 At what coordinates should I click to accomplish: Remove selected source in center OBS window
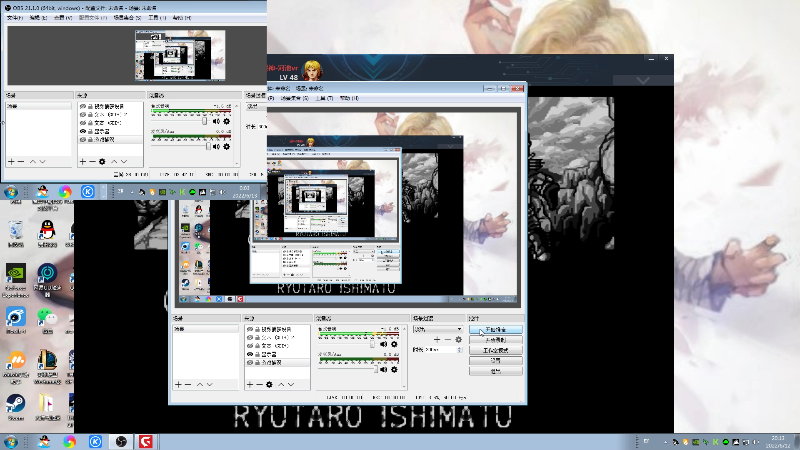[x=259, y=384]
